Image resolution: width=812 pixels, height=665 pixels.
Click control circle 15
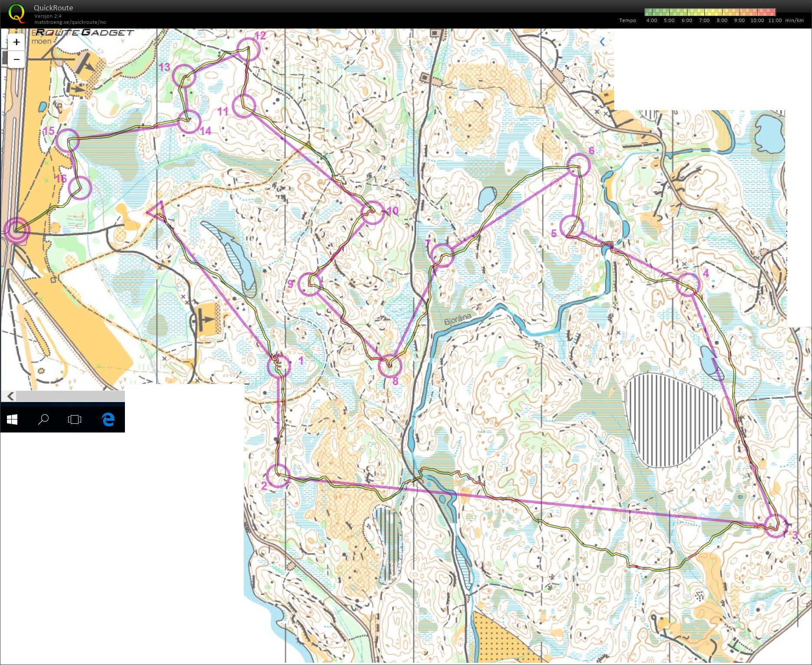(x=68, y=140)
